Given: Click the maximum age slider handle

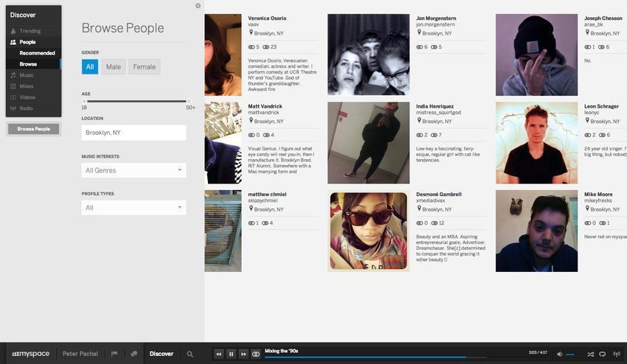Looking at the screenshot, I should point(189,101).
